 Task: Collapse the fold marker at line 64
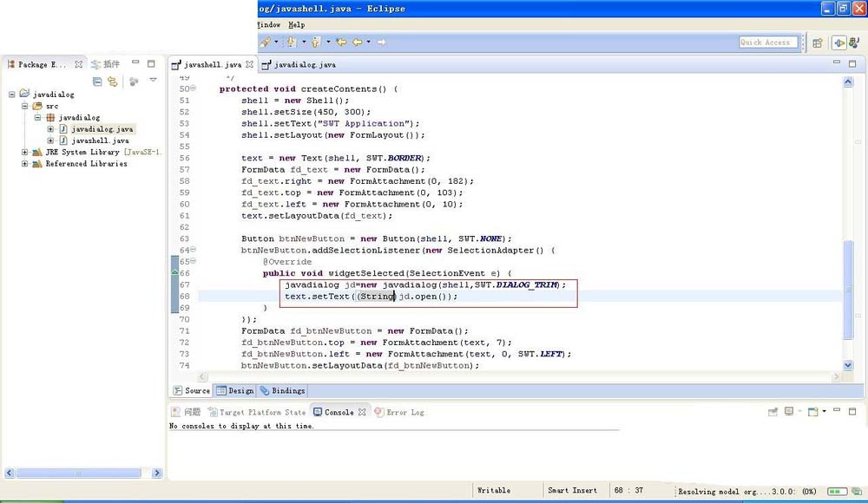[193, 250]
